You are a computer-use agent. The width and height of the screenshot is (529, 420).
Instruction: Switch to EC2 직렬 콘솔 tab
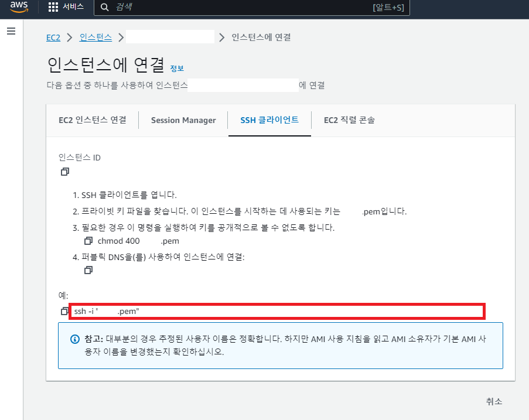click(349, 120)
